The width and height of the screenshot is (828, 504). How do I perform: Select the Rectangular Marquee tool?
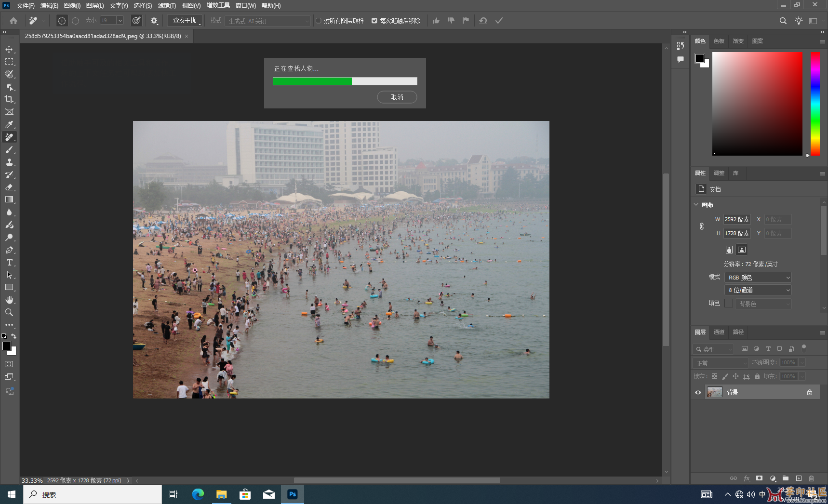tap(9, 62)
